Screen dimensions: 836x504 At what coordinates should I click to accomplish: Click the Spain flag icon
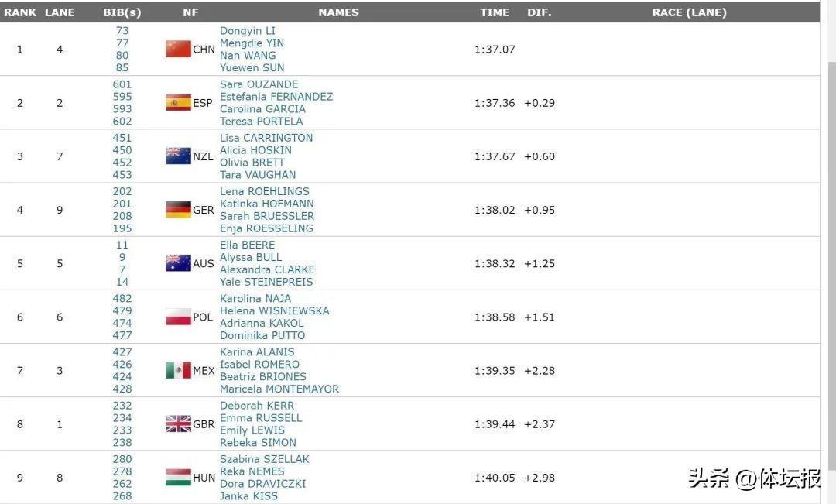178,102
